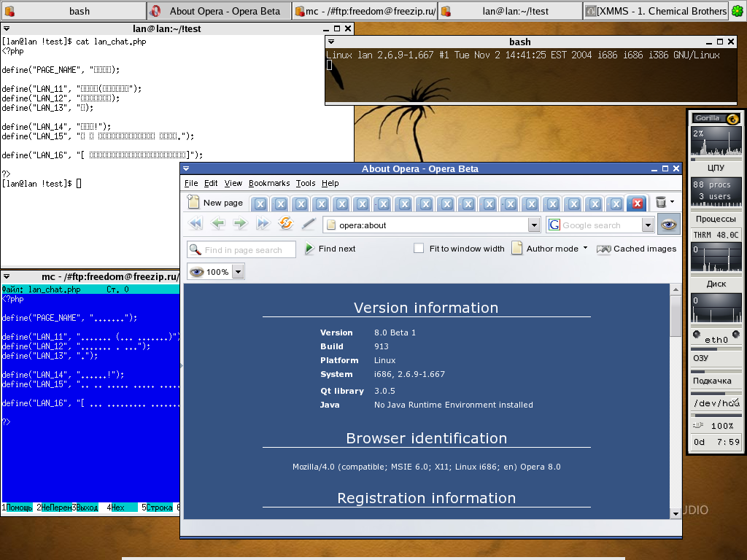Click the XMMS icon in the taskbar

click(591, 11)
